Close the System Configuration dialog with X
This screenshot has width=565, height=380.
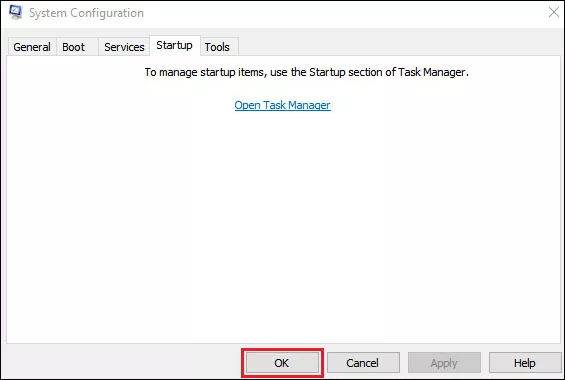[553, 13]
